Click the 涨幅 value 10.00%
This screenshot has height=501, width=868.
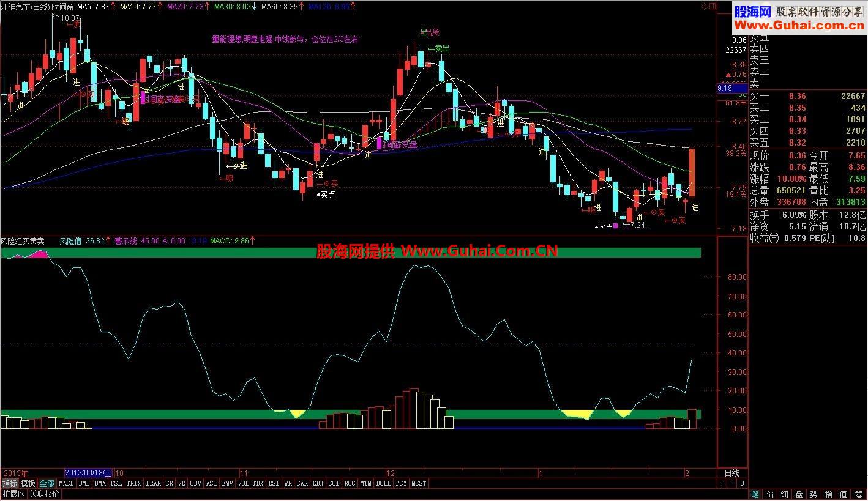point(792,179)
